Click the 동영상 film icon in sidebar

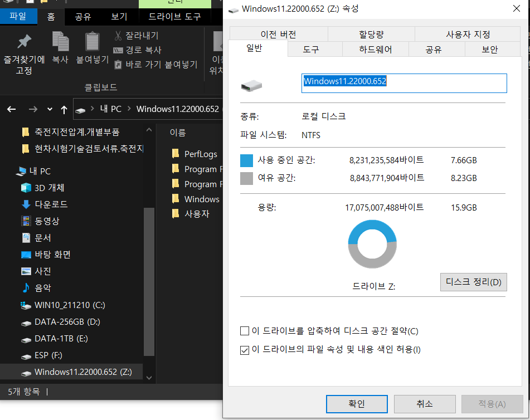[26, 221]
